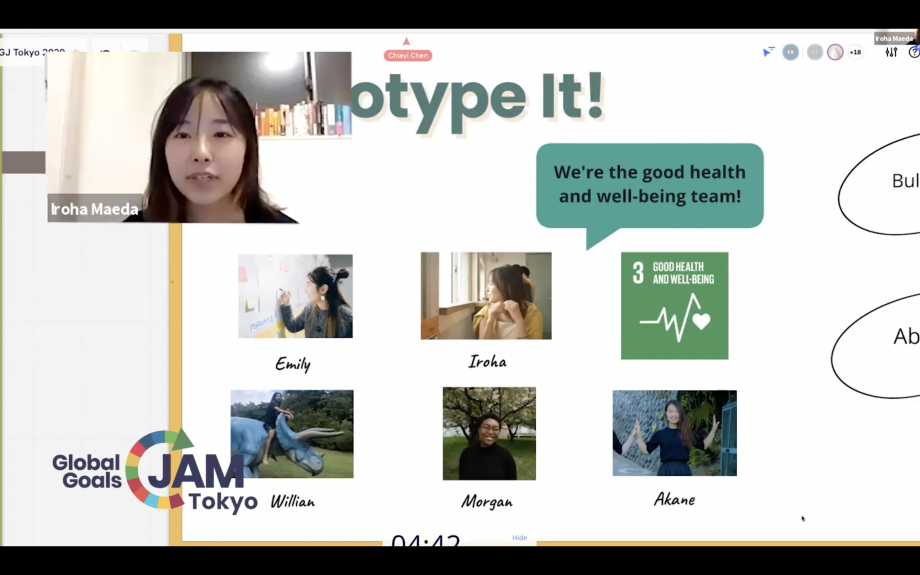Click Iroha Maeda's video feed
Image resolution: width=920 pixels, height=575 pixels.
point(199,136)
